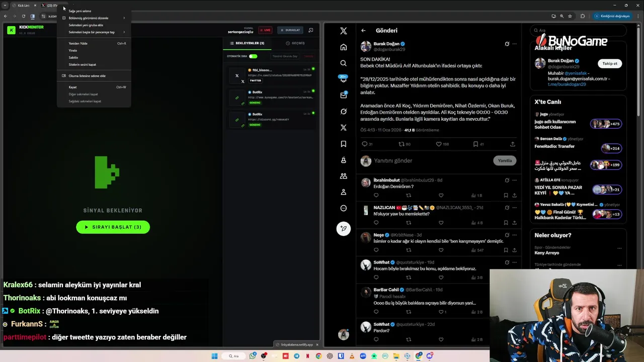Open WhatsApp from the taskbar
Viewport: 644px width, 362px height.
(253, 356)
